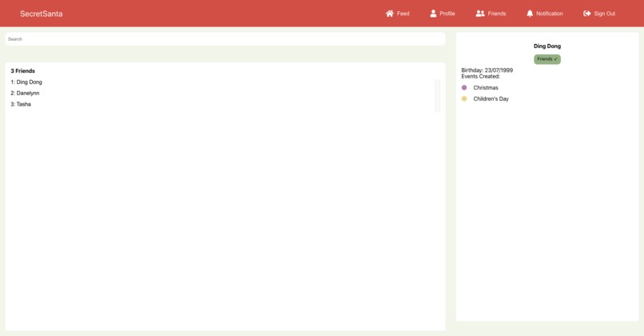
Task: Click the two-people icon beside Friends
Action: 480,14
